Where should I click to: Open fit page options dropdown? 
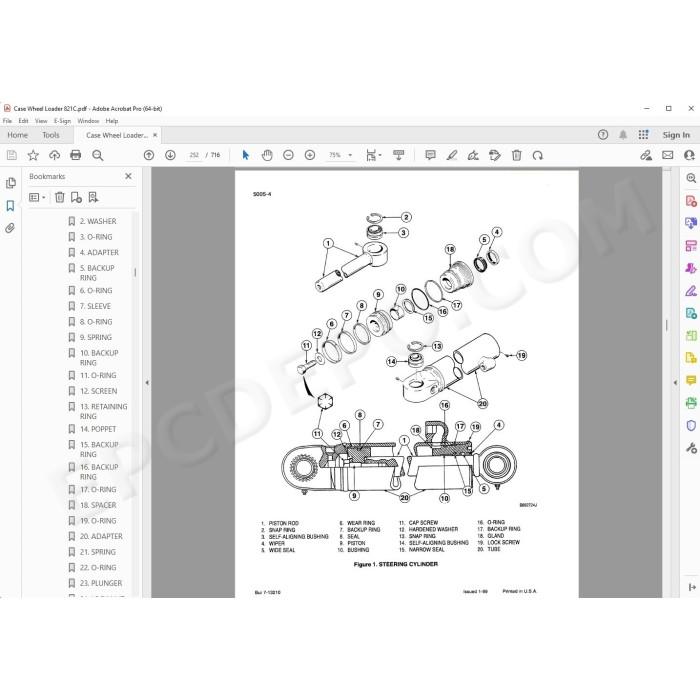point(373,155)
